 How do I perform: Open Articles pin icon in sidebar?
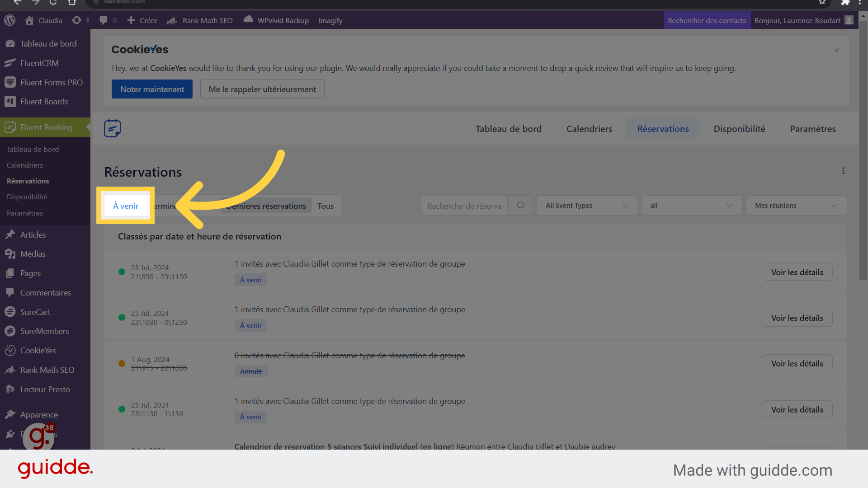(10, 235)
